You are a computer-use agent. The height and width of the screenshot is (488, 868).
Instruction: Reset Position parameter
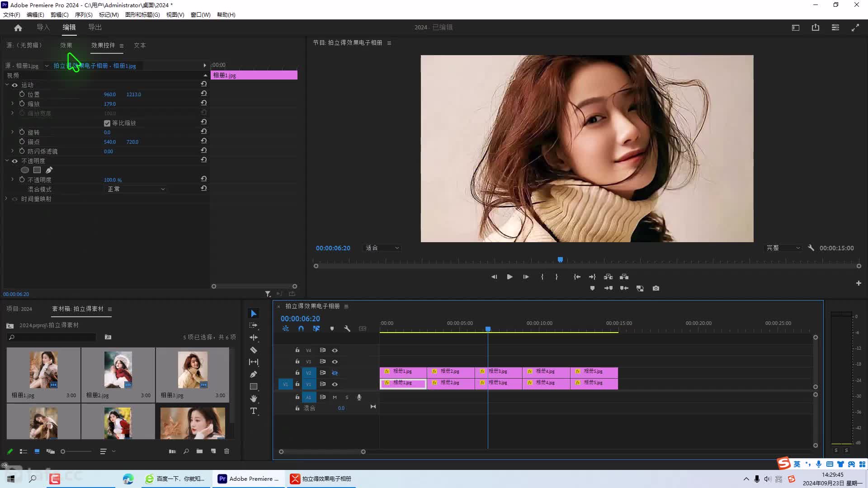[x=204, y=94]
